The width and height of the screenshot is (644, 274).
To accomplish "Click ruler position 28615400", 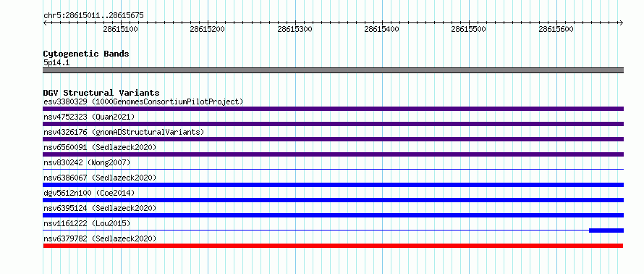I will click(x=381, y=29).
